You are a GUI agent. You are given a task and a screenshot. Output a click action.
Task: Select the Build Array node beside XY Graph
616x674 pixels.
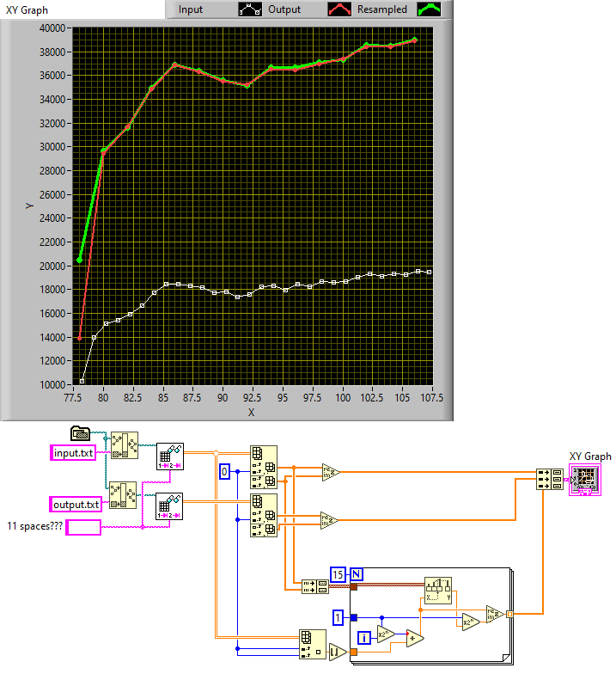pyautogui.click(x=550, y=480)
